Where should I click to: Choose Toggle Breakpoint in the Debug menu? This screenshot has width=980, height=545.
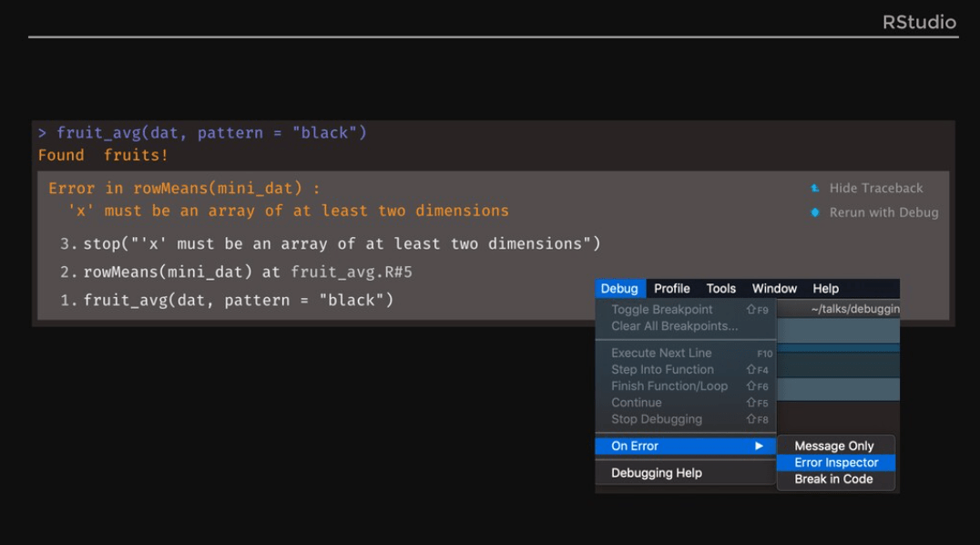[686, 309]
